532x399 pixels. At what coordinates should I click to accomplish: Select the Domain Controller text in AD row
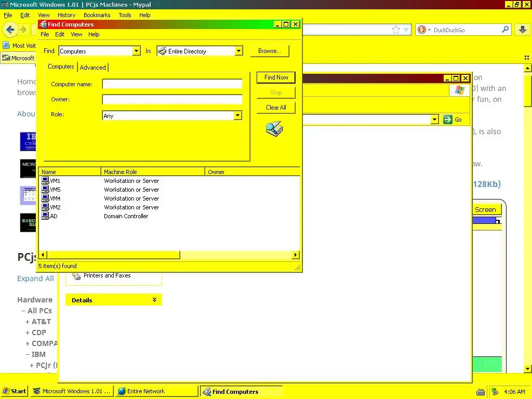(x=126, y=216)
